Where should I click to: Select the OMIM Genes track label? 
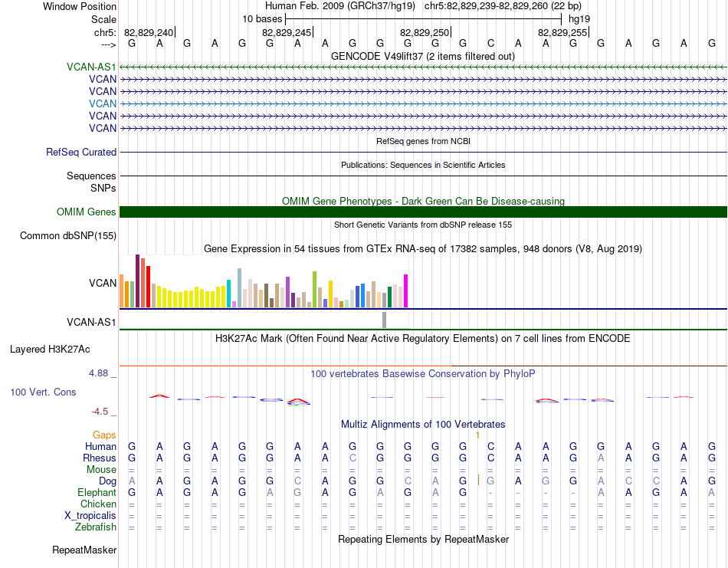(x=87, y=212)
